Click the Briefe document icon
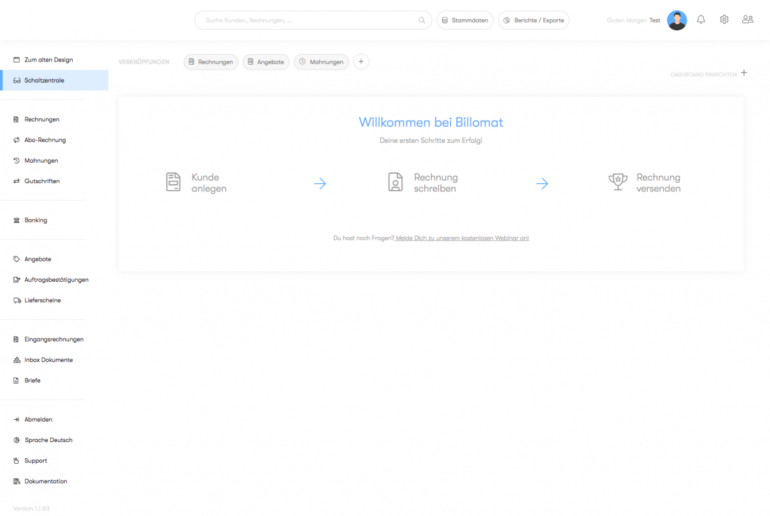The width and height of the screenshot is (770, 516). [16, 380]
